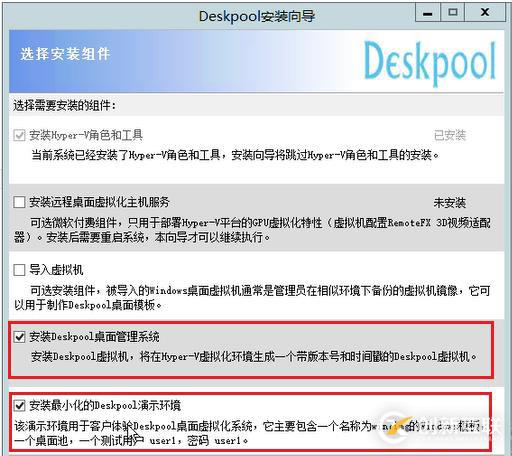Click the Hyper-V already-installed description text
The image size is (512, 456).
[x=235, y=155]
